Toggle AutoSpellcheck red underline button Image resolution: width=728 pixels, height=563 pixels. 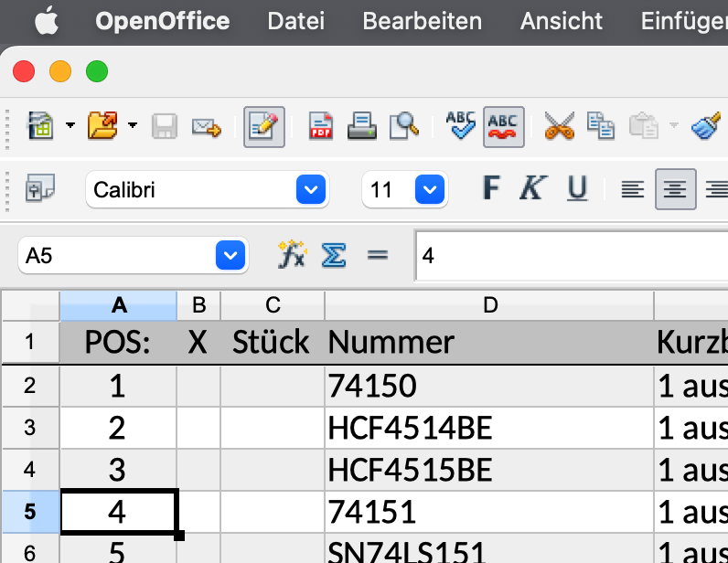click(503, 127)
